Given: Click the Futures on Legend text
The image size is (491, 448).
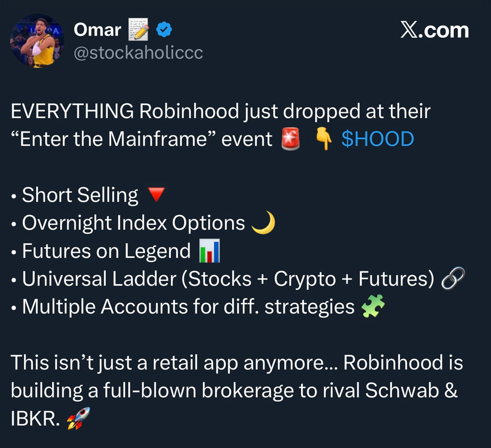Looking at the screenshot, I should tap(106, 251).
